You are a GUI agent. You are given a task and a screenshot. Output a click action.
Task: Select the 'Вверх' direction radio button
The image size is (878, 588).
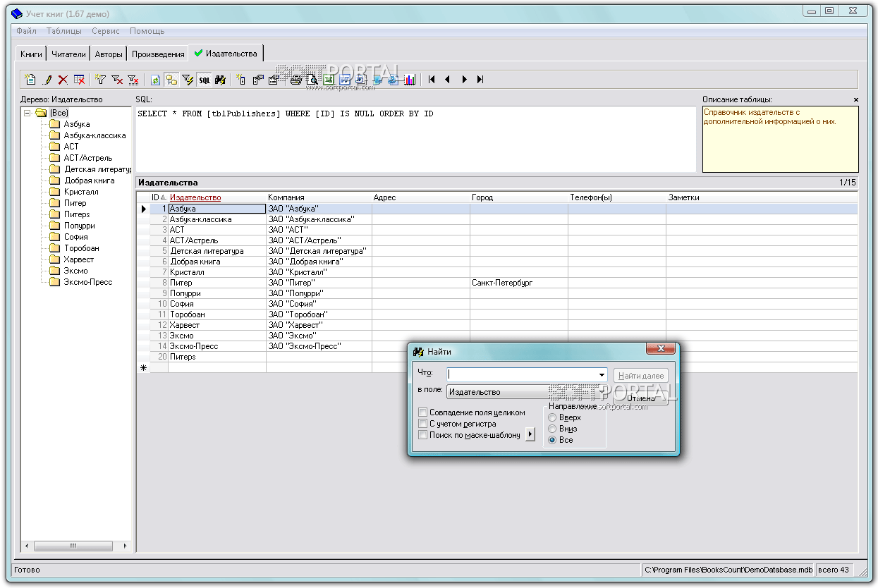552,417
